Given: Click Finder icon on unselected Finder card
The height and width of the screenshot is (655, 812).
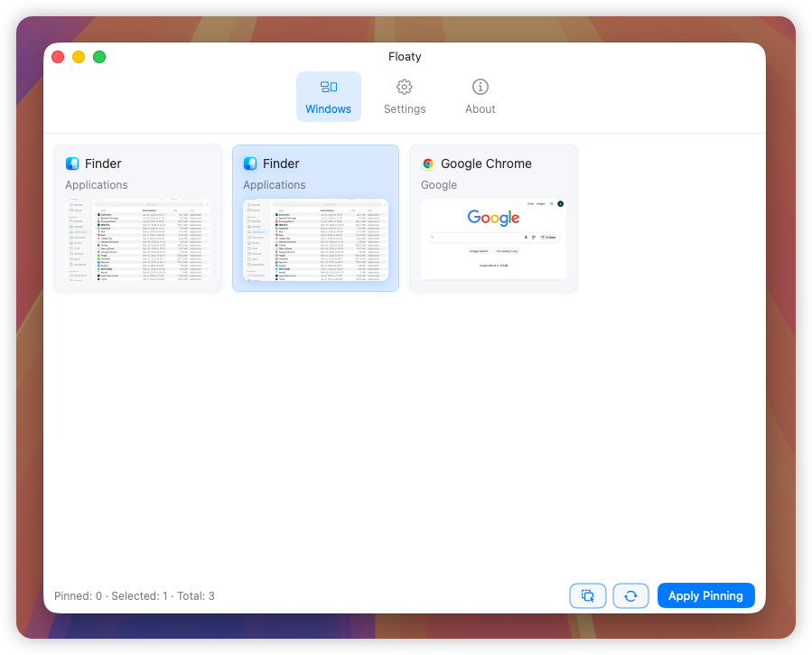Looking at the screenshot, I should click(72, 164).
